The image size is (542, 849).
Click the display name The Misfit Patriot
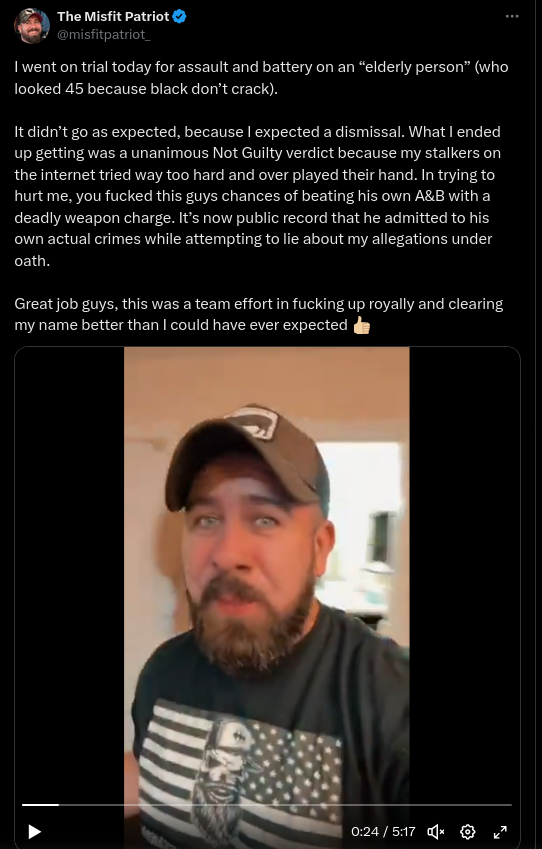coord(113,16)
